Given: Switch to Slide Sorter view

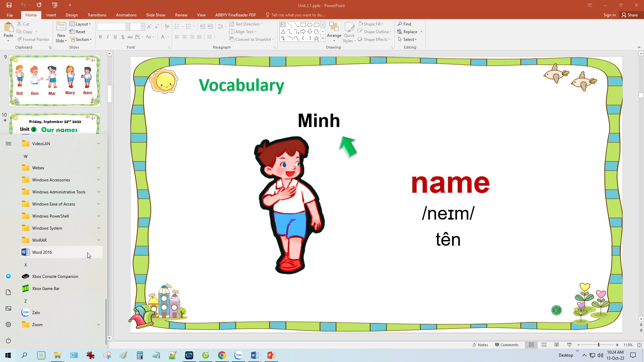Looking at the screenshot, I should coord(544,345).
